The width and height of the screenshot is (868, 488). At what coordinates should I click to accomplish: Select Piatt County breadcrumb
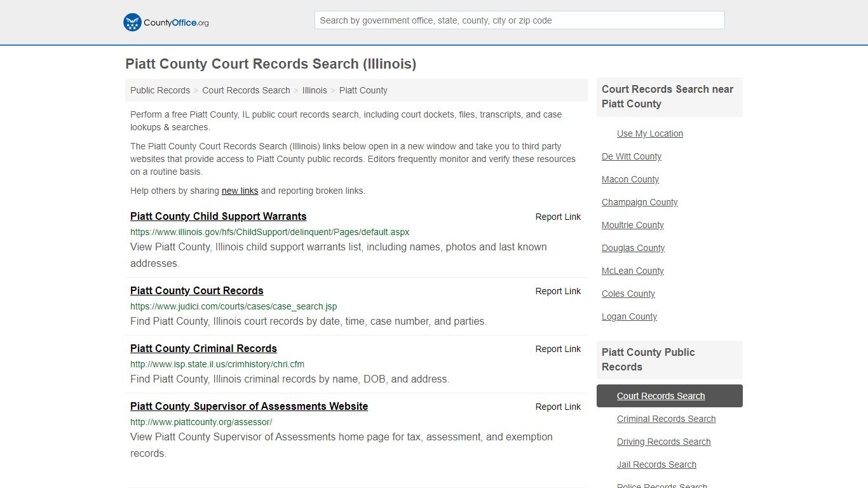point(363,90)
